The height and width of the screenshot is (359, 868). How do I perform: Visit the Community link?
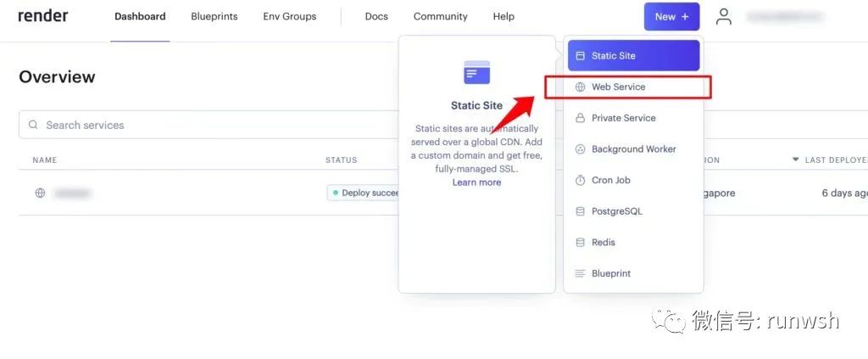[x=440, y=17]
